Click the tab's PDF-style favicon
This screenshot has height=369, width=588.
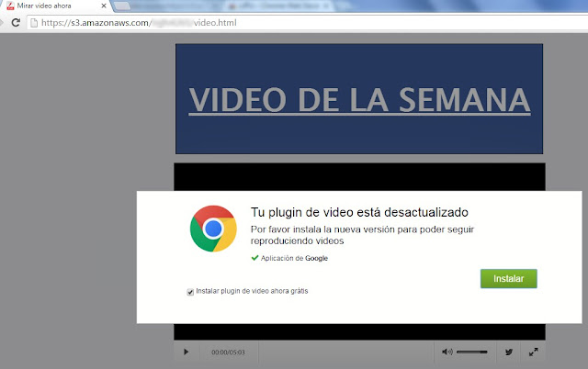click(x=10, y=6)
